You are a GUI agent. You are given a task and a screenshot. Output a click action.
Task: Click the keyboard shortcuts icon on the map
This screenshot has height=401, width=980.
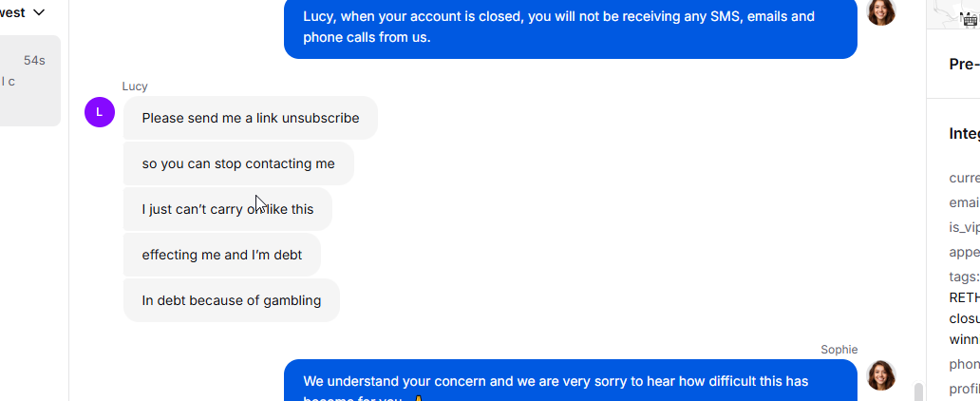[x=970, y=21]
